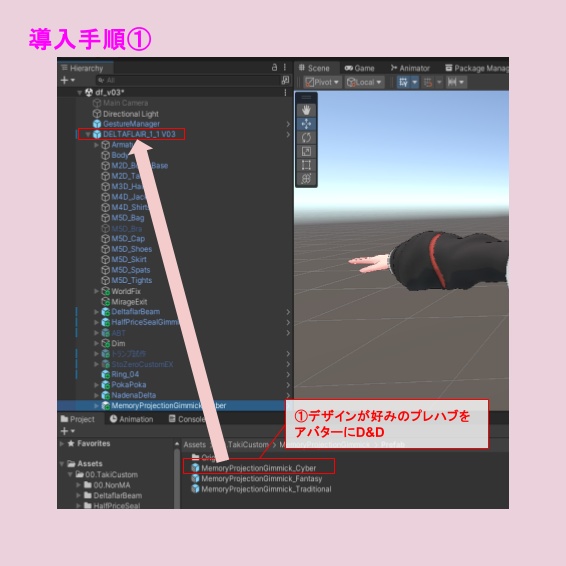Click the Hierarchy panel lock icon
This screenshot has width=566, height=566.
274,68
